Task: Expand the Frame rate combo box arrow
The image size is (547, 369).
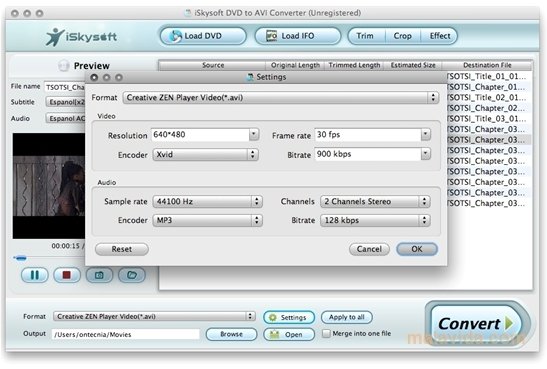Action: click(x=426, y=135)
